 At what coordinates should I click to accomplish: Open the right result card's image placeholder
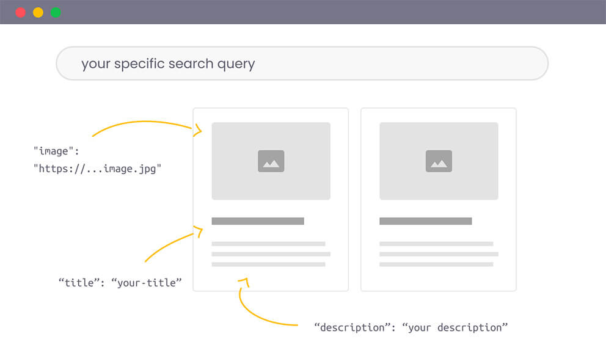439,161
